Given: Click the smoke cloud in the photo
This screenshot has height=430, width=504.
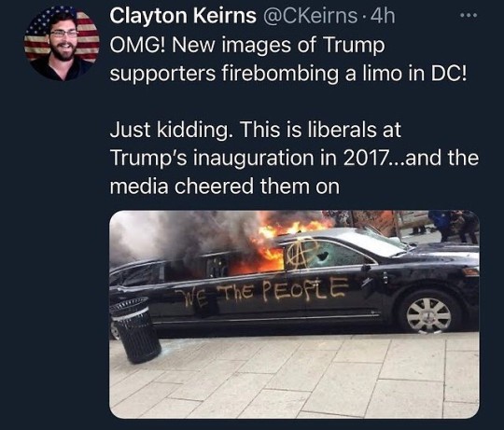Looking at the screenshot, I should (183, 234).
